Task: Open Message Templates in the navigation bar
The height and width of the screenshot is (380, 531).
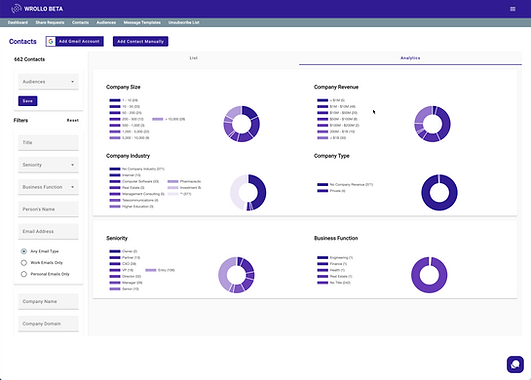Action: click(x=142, y=22)
